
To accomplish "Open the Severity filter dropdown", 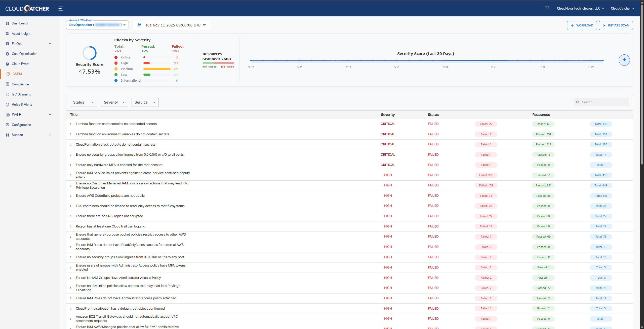I will tap(114, 102).
